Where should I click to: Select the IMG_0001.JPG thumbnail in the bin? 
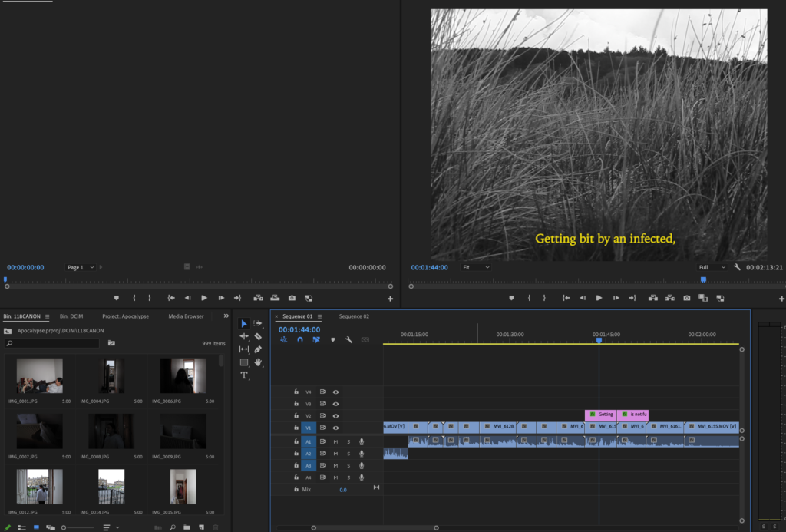[39, 375]
